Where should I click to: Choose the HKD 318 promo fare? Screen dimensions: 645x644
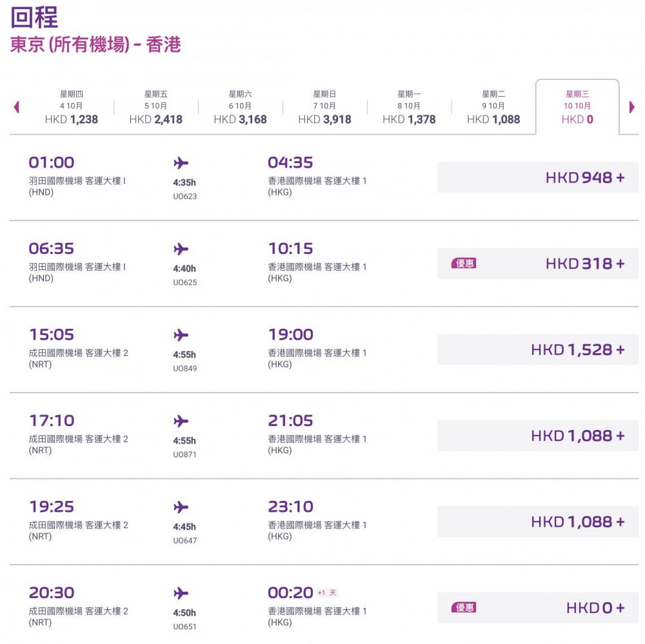point(537,264)
